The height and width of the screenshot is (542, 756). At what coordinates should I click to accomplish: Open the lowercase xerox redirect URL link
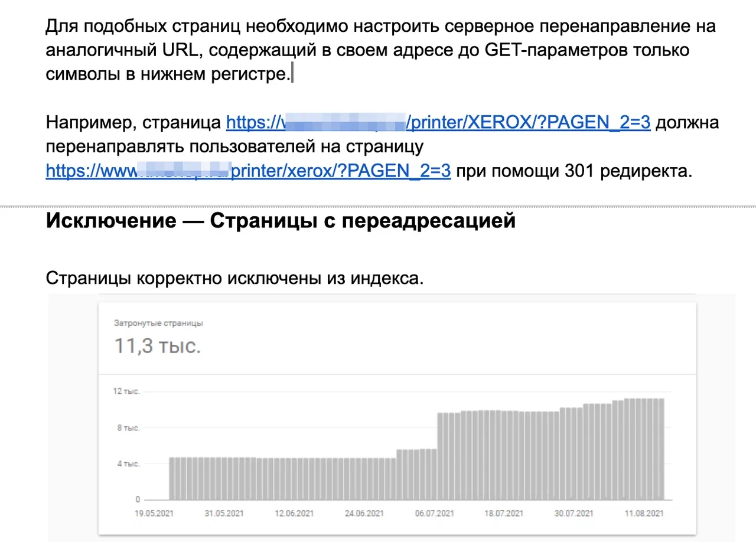(x=248, y=171)
